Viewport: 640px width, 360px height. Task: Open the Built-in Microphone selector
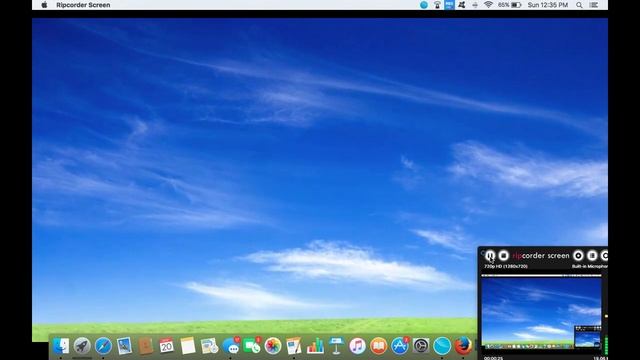[x=590, y=267]
